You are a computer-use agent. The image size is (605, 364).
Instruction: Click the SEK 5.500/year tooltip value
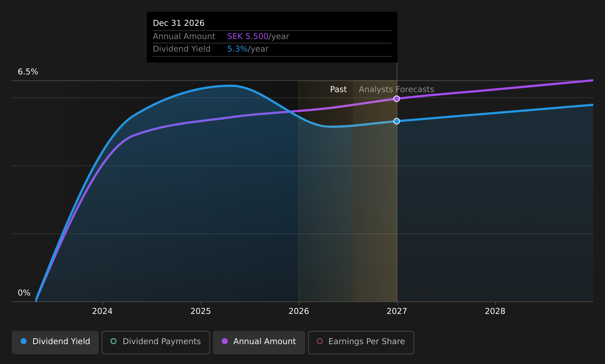(x=258, y=36)
